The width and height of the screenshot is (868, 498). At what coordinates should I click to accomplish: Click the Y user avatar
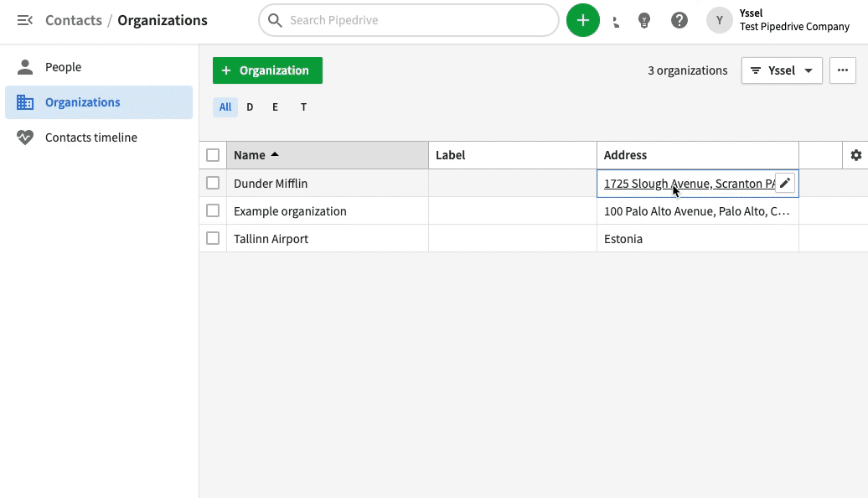719,20
